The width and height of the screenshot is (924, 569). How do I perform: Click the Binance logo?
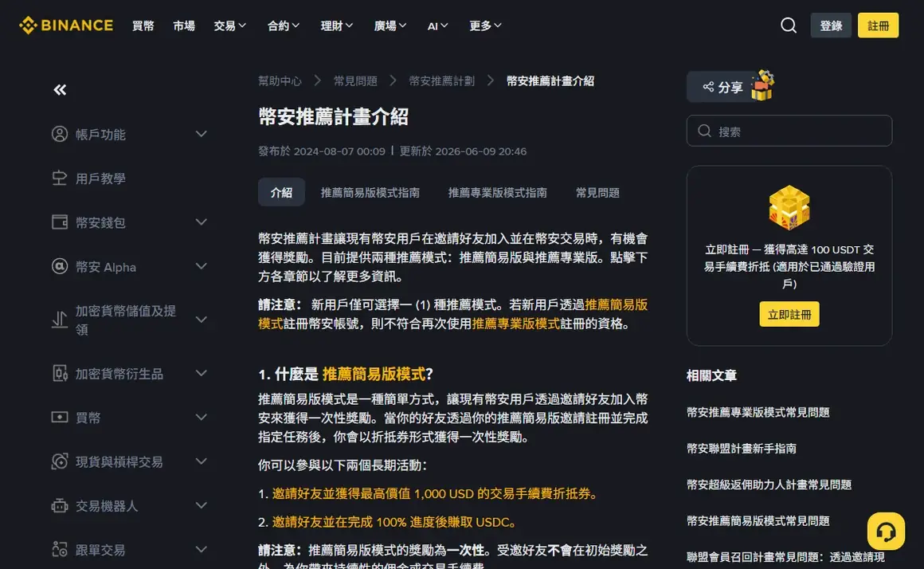65,26
